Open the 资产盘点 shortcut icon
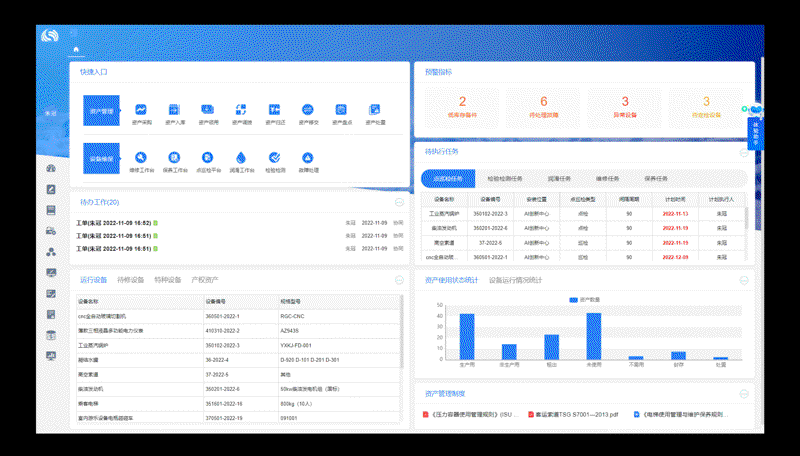The width and height of the screenshot is (800, 456). tap(341, 110)
